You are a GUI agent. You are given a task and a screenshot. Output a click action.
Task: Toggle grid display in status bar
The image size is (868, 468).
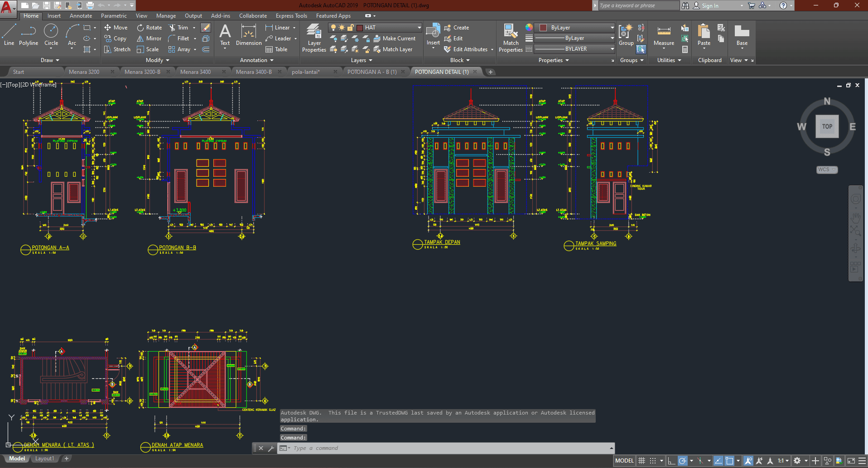point(641,461)
